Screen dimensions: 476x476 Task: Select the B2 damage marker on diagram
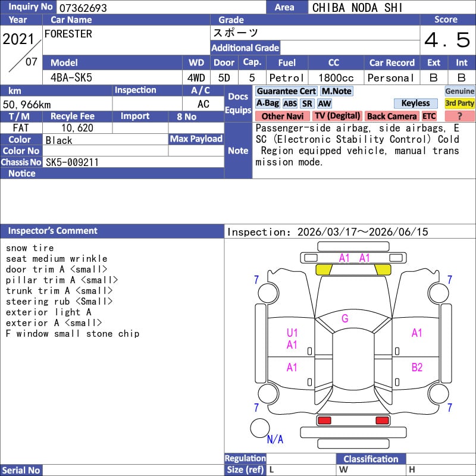pyautogui.click(x=416, y=368)
